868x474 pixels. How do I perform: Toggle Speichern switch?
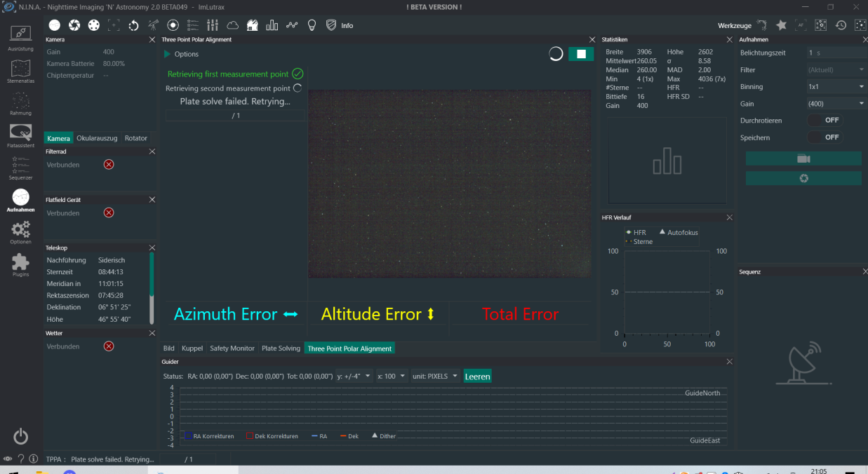[824, 137]
